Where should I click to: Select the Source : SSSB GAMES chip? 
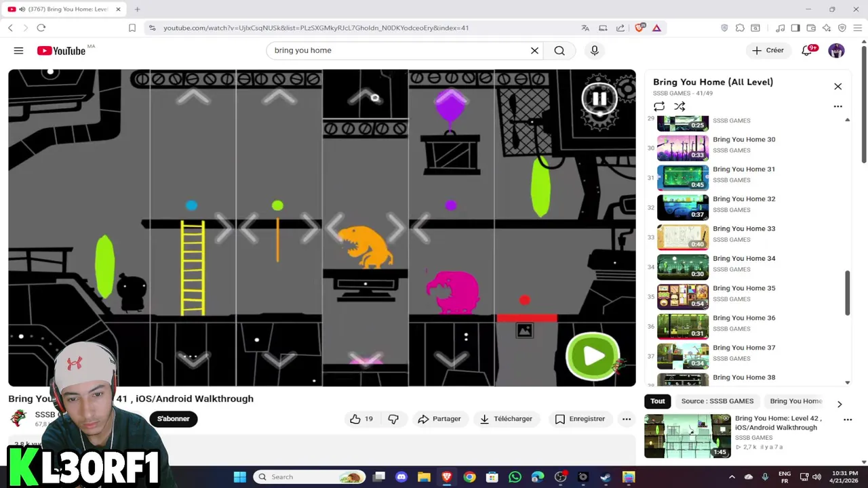(717, 401)
